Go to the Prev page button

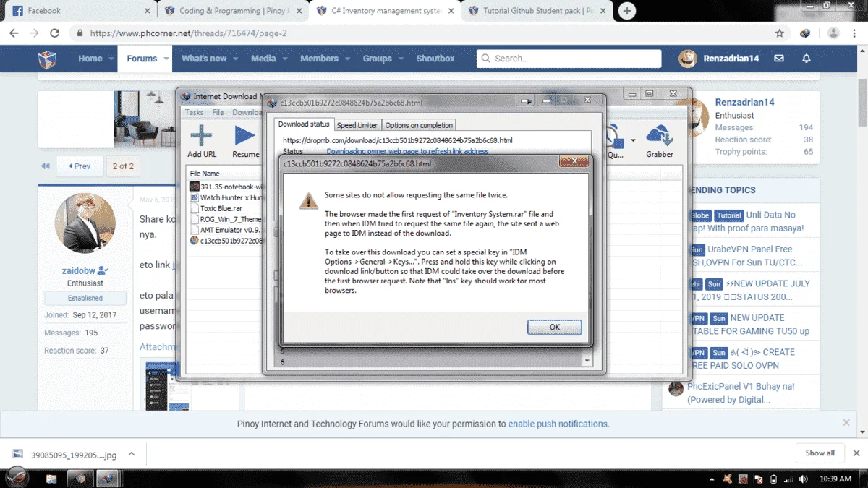tap(80, 166)
